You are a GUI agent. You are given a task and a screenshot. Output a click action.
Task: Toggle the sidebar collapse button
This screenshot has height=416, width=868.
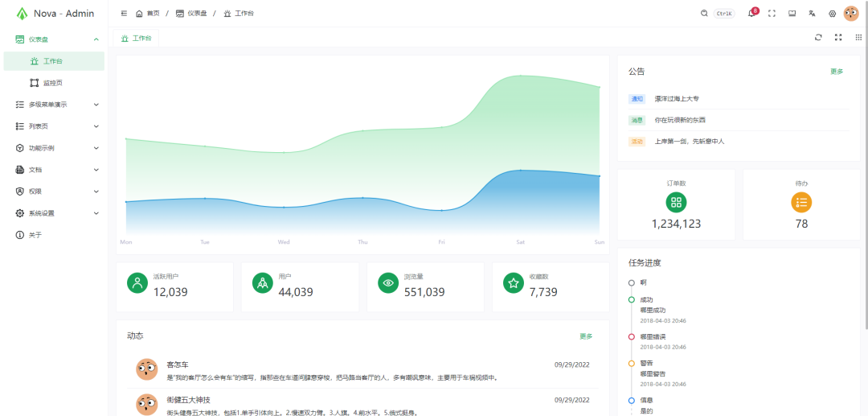pyautogui.click(x=123, y=14)
